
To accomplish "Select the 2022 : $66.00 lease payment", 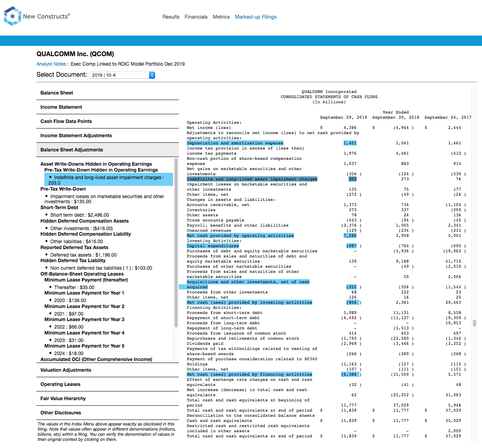I will (68, 327).
